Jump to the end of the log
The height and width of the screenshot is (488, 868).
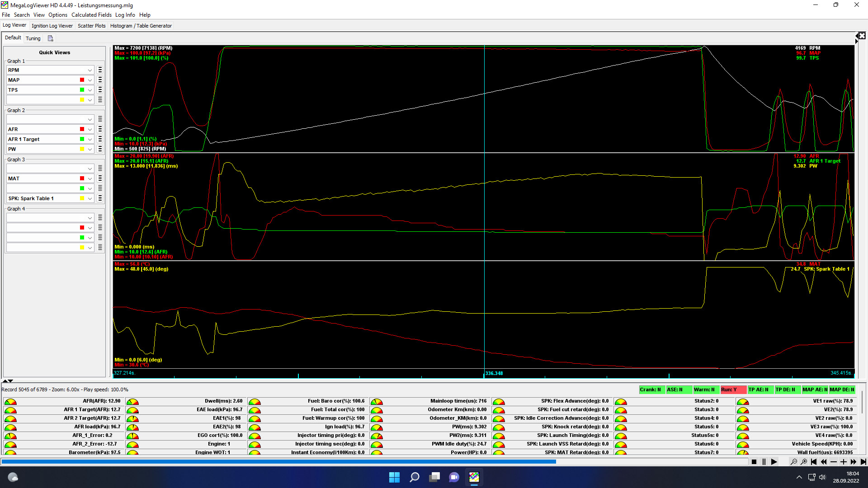863,462
